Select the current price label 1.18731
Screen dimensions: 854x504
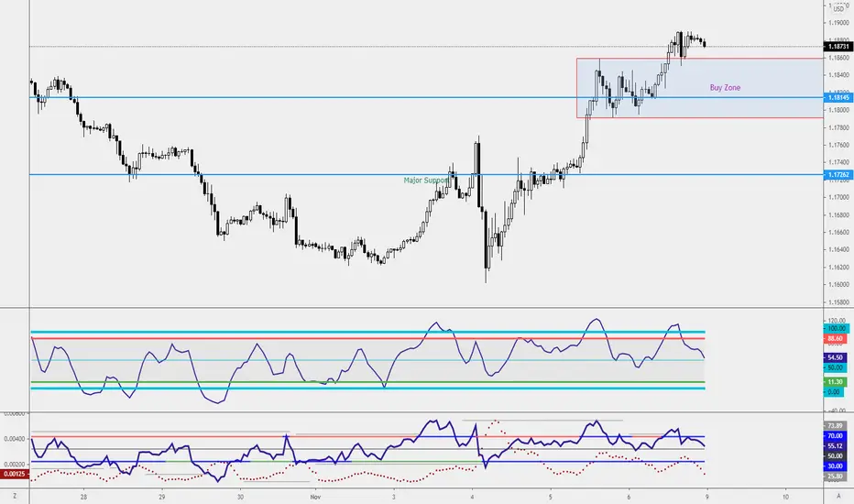(838, 47)
